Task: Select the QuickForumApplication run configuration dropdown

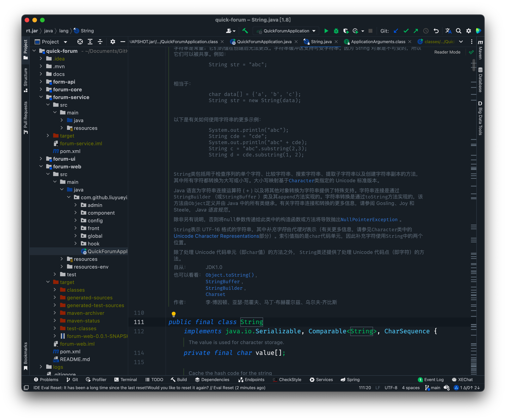Action: coord(281,30)
